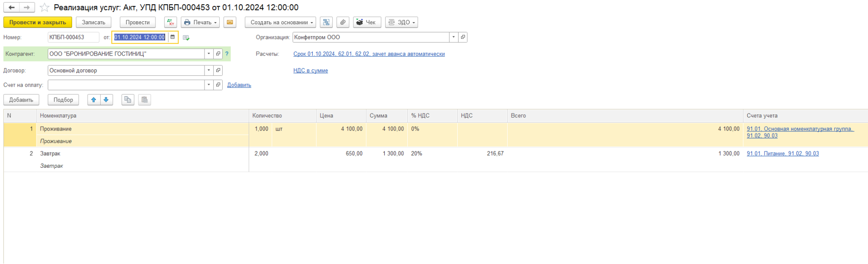This screenshot has height=264, width=868.
Task: Expand Организация dropdown arrow
Action: (x=454, y=37)
